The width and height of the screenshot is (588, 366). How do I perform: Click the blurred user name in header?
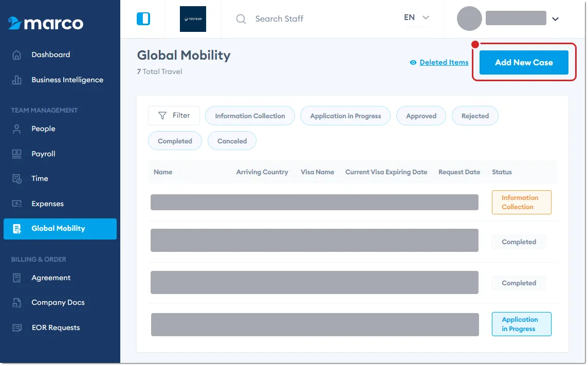click(x=516, y=18)
